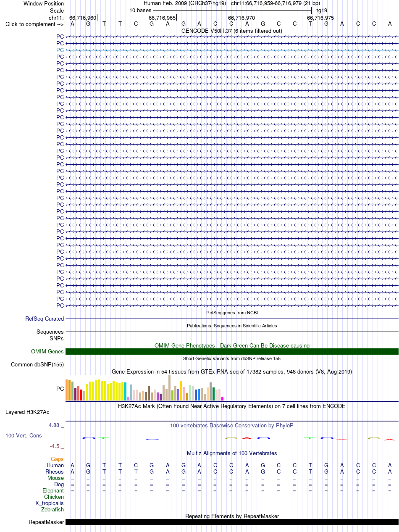
Task: Click the 'Click to complement -->' label
Action: click(x=34, y=24)
